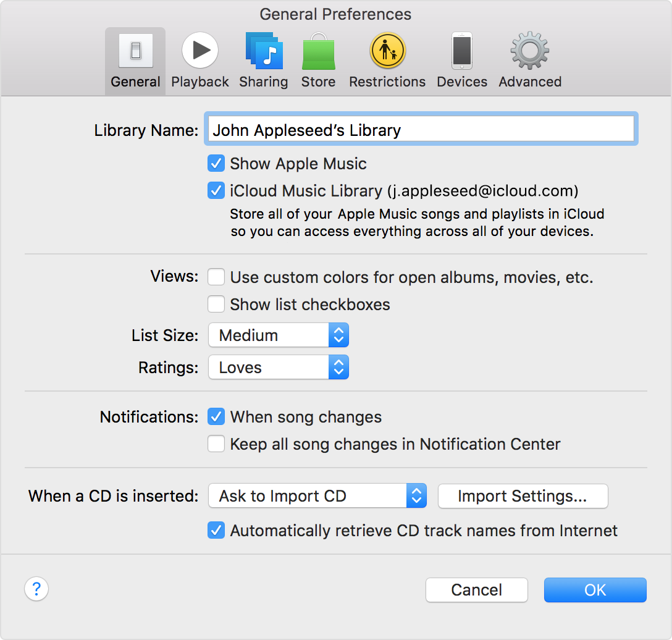The width and height of the screenshot is (672, 640).
Task: Click into the Library Name text field
Action: click(421, 129)
